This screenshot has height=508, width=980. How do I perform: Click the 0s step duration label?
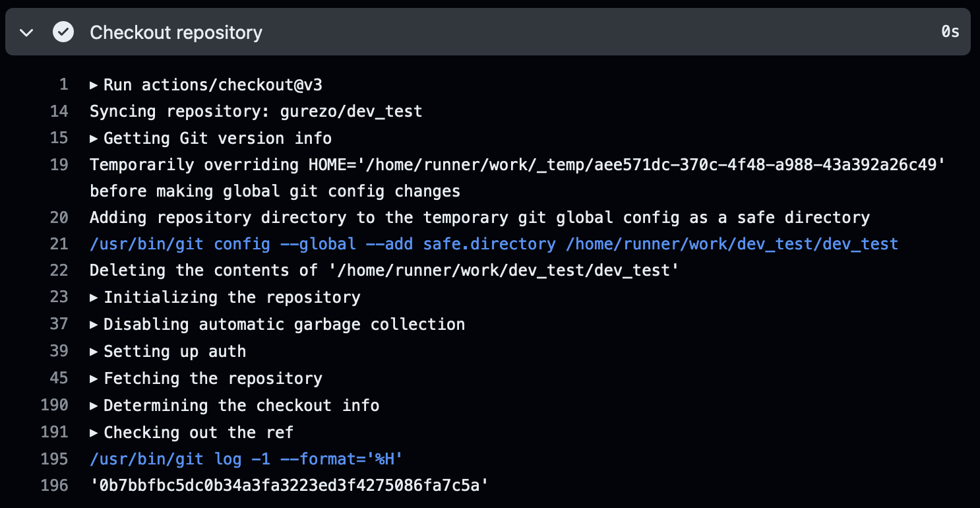tap(950, 32)
